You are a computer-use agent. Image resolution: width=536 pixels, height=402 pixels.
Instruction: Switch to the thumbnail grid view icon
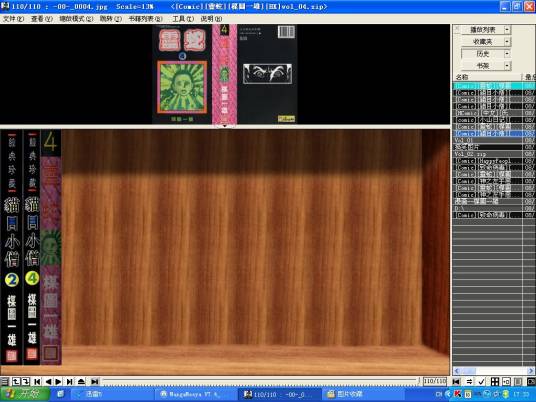[495, 381]
